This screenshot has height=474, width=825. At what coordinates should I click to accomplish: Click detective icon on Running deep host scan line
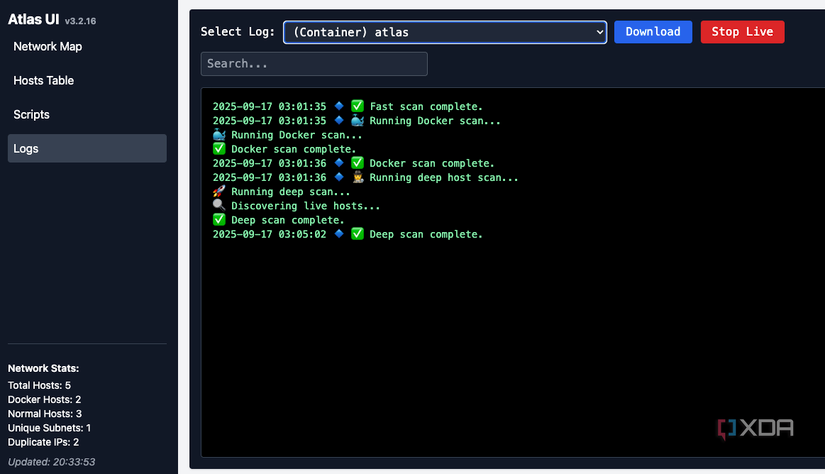click(358, 177)
